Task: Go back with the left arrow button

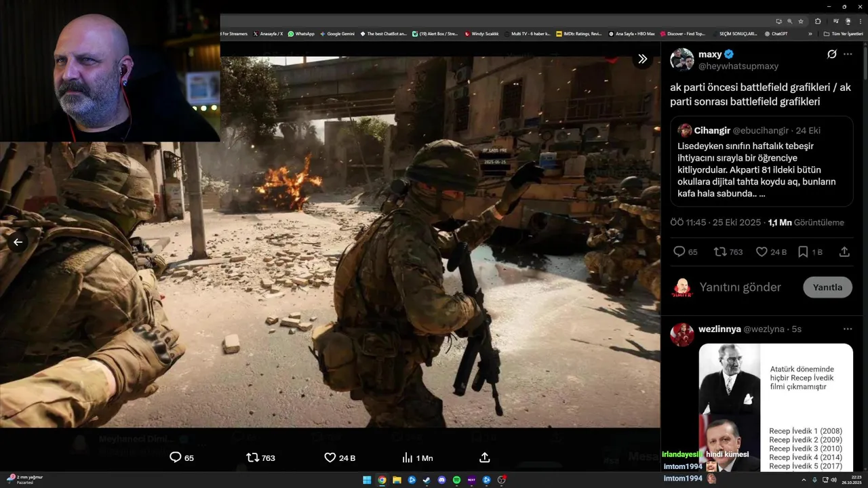Action: pyautogui.click(x=18, y=242)
